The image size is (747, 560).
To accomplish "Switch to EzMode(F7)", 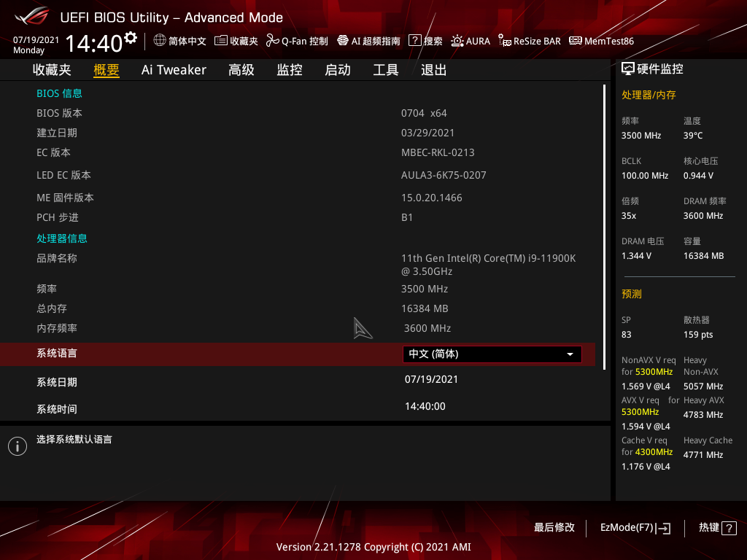I will [x=635, y=528].
